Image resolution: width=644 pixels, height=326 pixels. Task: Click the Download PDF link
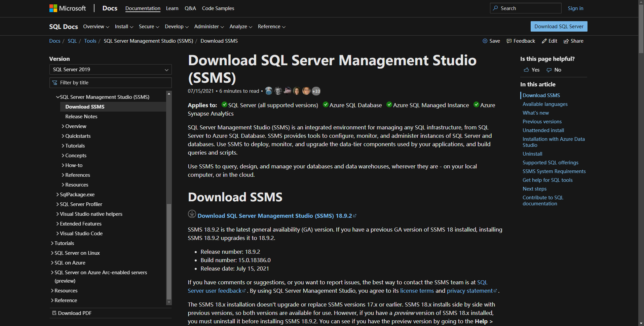[x=75, y=313]
